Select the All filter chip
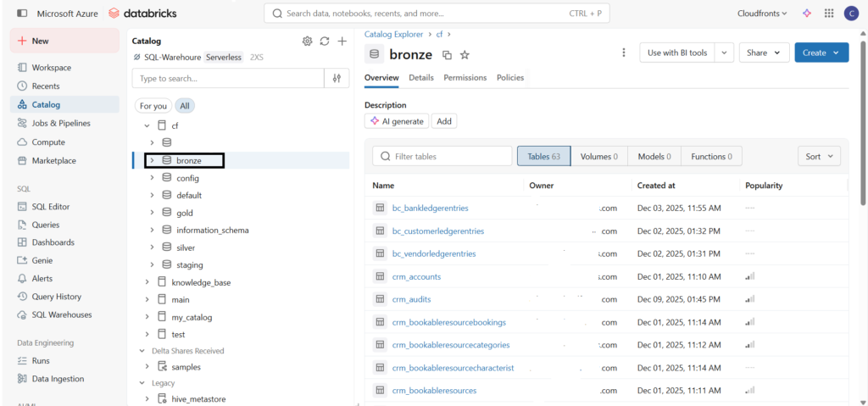868x406 pixels. [184, 106]
